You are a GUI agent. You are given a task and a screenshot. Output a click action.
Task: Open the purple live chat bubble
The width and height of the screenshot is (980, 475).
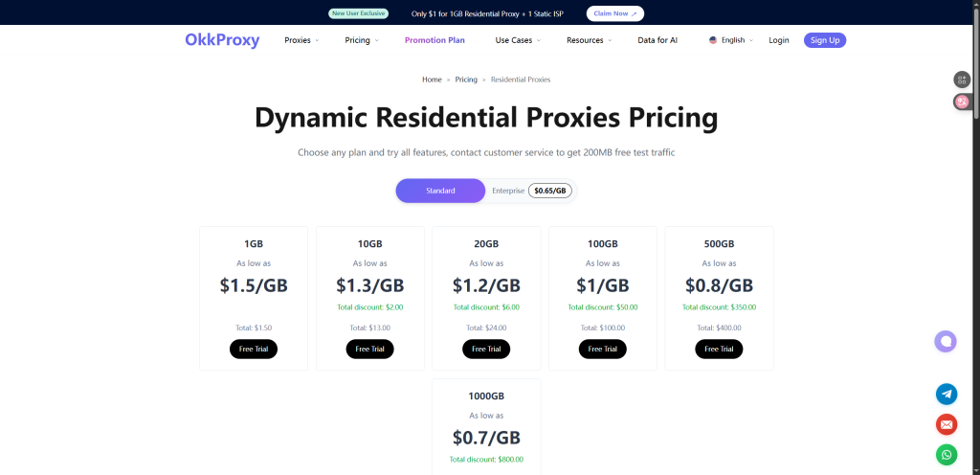(x=946, y=341)
